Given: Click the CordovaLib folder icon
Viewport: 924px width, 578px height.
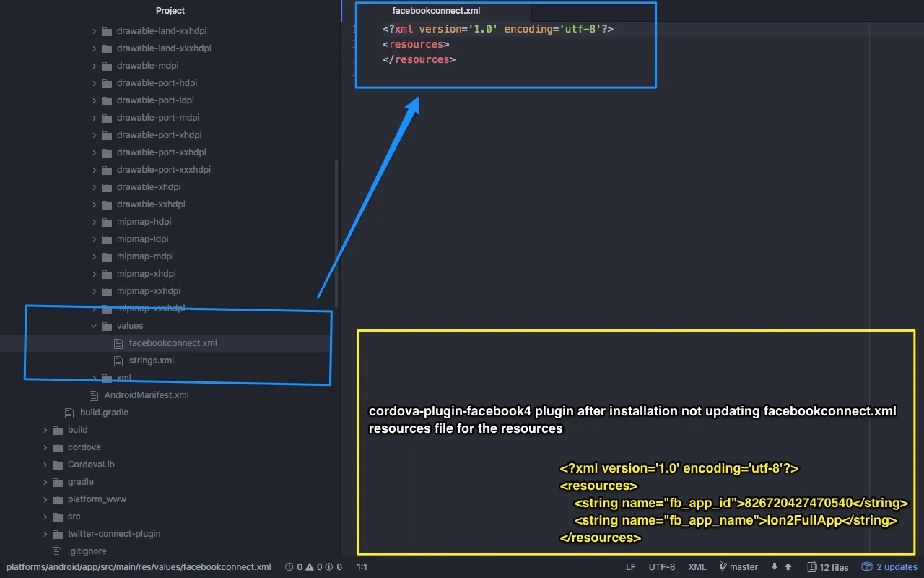Looking at the screenshot, I should click(58, 465).
